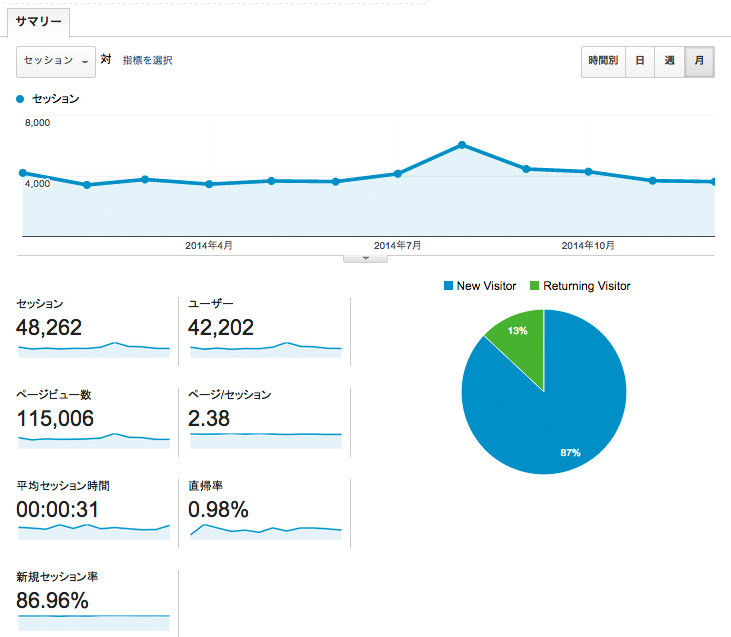Collapse the chart with the down-arrow handle
731x637 pixels.
coord(366,259)
